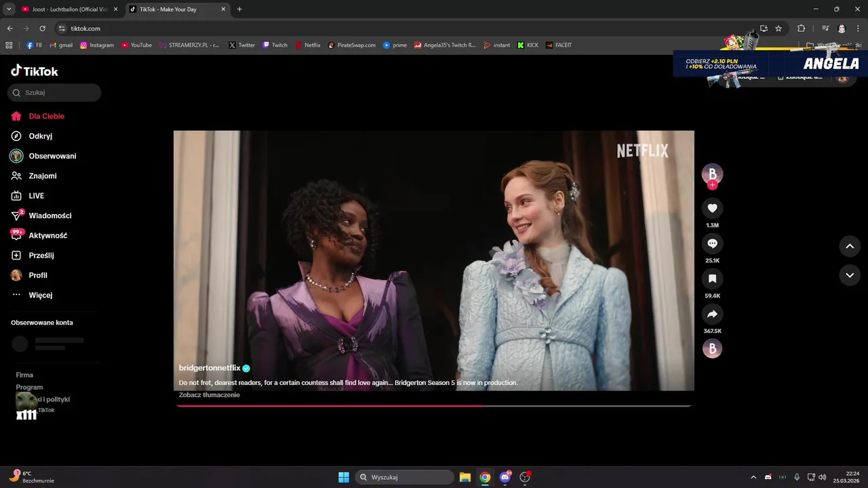Open the YouTube bookmark

137,45
